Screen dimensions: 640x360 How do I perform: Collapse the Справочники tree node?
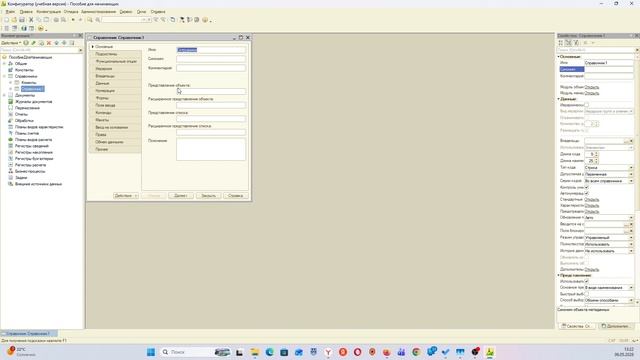click(4, 76)
